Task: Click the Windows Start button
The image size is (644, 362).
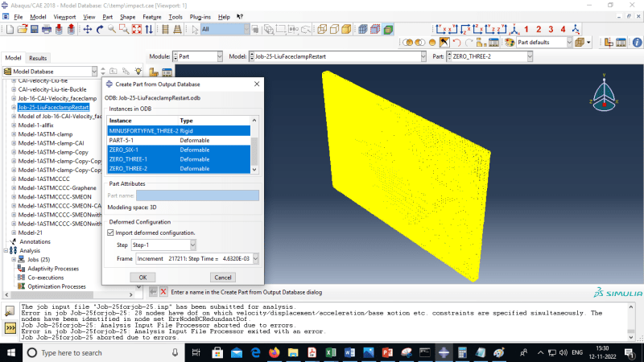Action: [x=11, y=352]
